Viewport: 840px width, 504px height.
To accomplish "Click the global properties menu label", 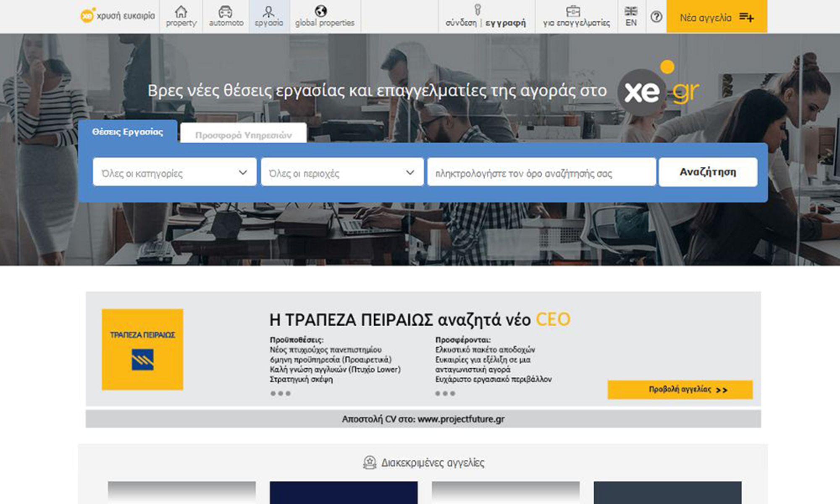I will point(325,23).
